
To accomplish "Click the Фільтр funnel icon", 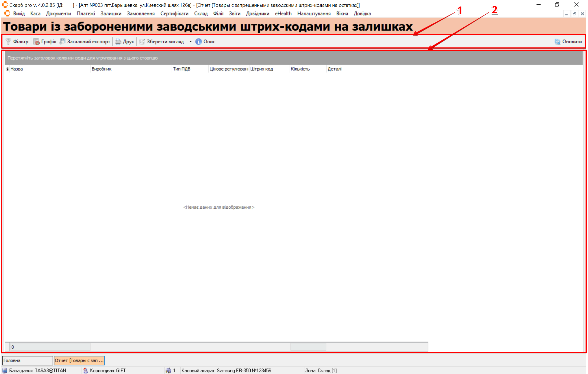I will 8,41.
